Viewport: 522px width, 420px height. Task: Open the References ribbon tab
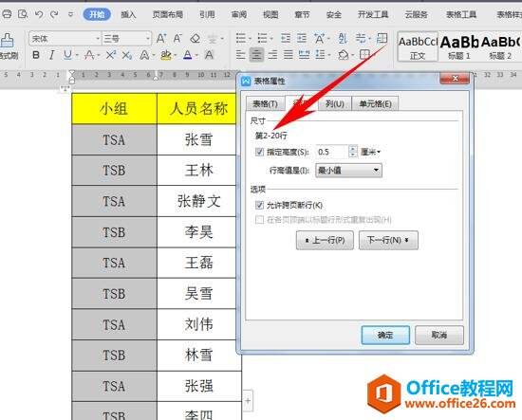pyautogui.click(x=207, y=14)
